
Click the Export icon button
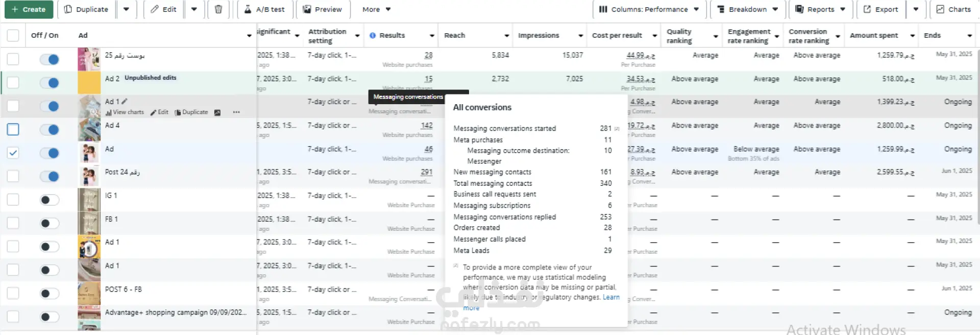point(880,9)
